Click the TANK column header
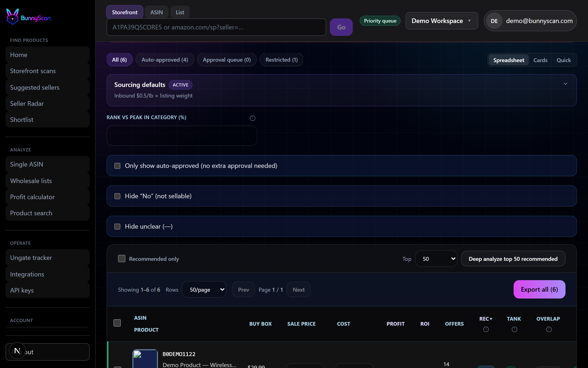Image resolution: width=588 pixels, height=368 pixels. pyautogui.click(x=514, y=319)
